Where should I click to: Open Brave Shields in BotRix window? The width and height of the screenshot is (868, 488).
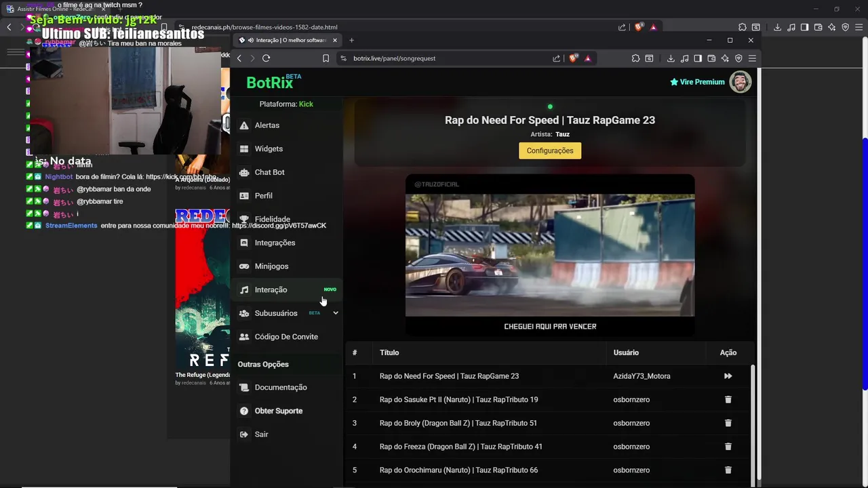(573, 58)
